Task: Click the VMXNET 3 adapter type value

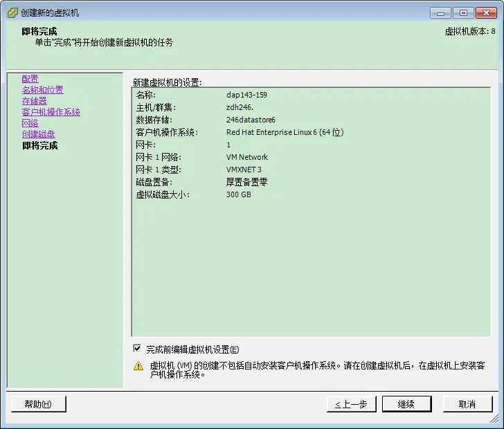Action: (x=244, y=170)
